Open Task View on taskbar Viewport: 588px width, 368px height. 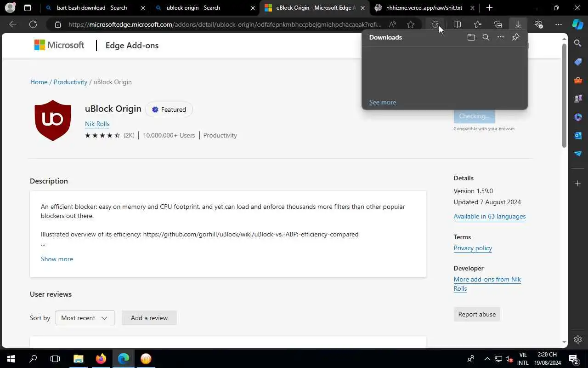[55, 359]
